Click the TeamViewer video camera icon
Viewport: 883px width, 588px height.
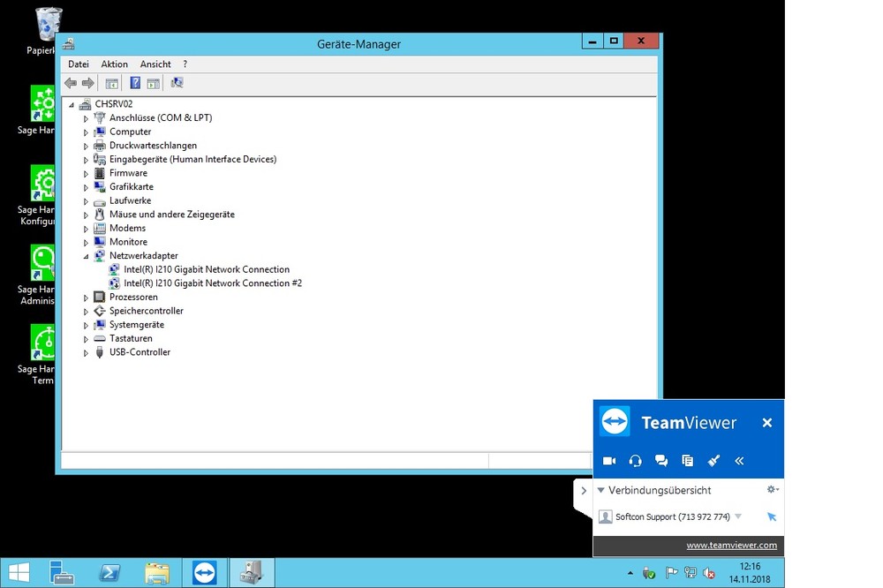pos(608,461)
